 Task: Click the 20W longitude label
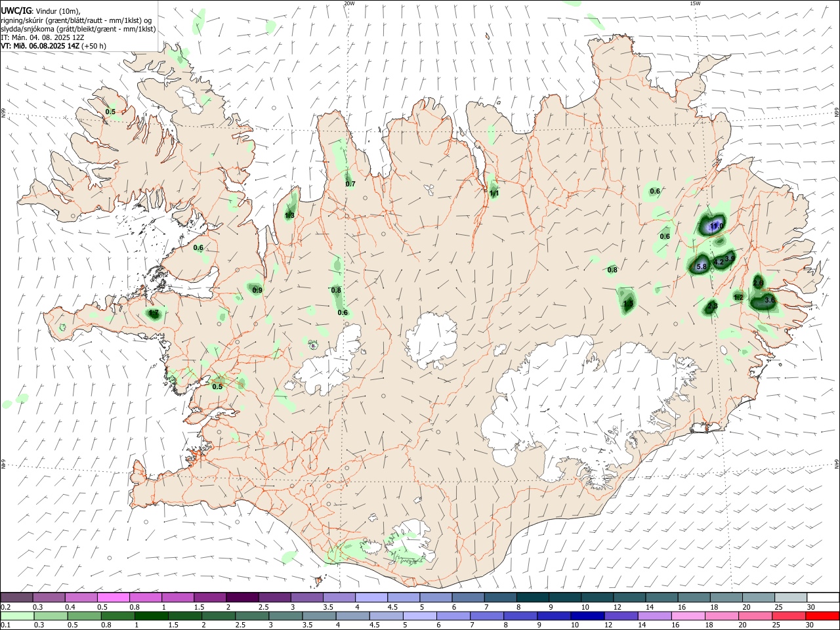click(x=349, y=3)
